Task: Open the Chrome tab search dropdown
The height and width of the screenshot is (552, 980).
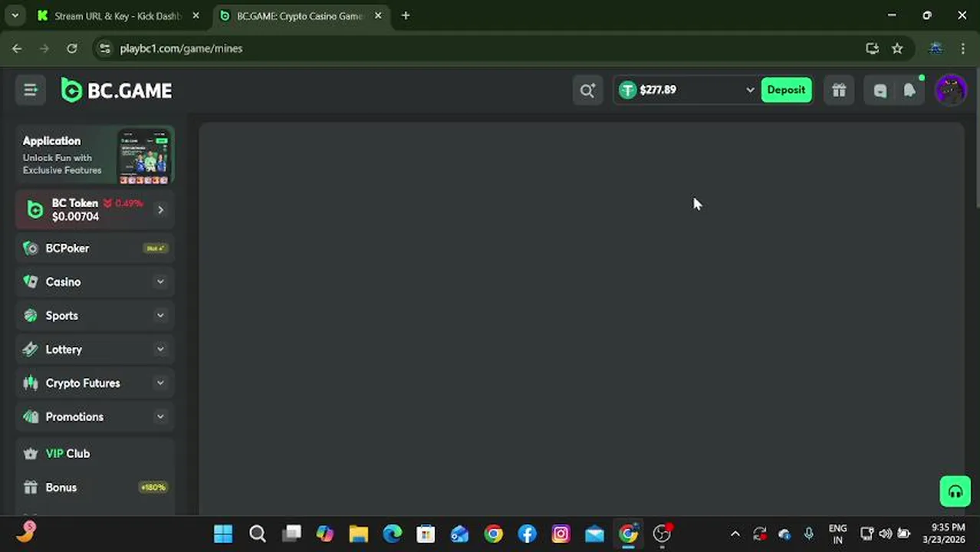Action: click(15, 15)
